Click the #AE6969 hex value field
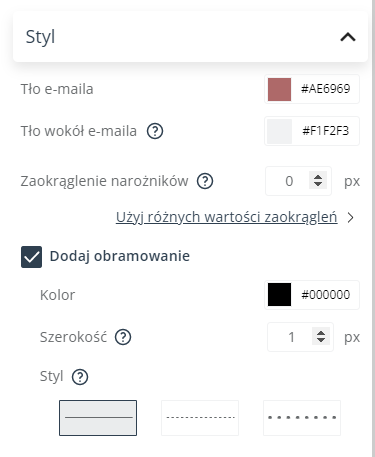The height and width of the screenshot is (457, 375). coord(326,89)
